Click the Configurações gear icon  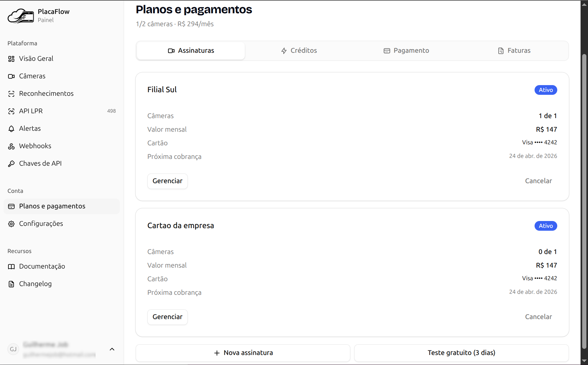click(x=11, y=224)
